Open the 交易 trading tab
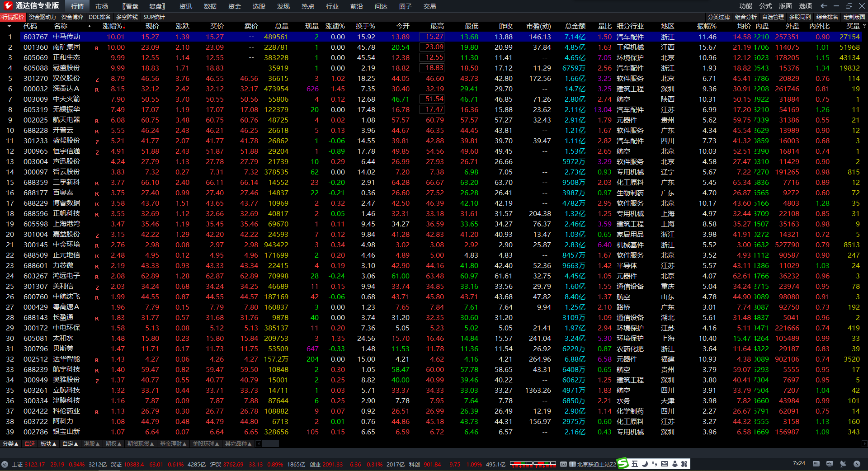This screenshot has width=868, height=471. (x=430, y=6)
